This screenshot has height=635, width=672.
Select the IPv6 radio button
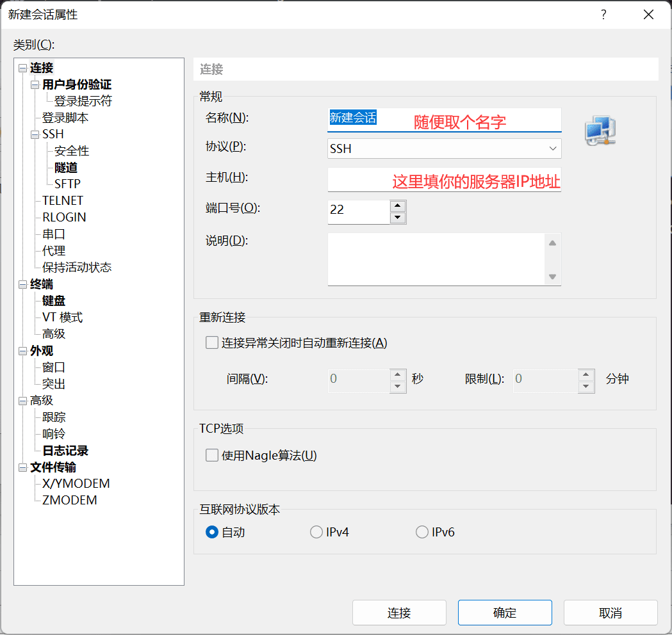(x=422, y=532)
